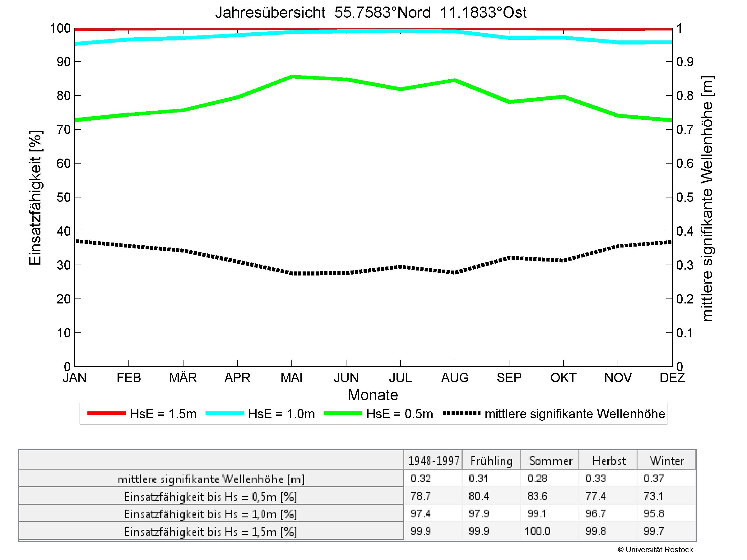This screenshot has width=747, height=560.
Task: Click the mittlere signifikante Wellenhöhe [m] row label
Action: click(x=211, y=479)
